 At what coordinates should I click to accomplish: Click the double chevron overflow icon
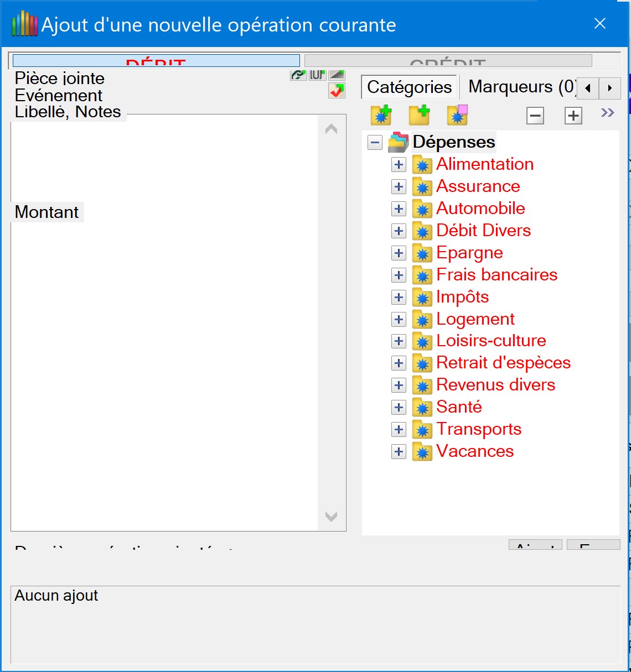[607, 113]
